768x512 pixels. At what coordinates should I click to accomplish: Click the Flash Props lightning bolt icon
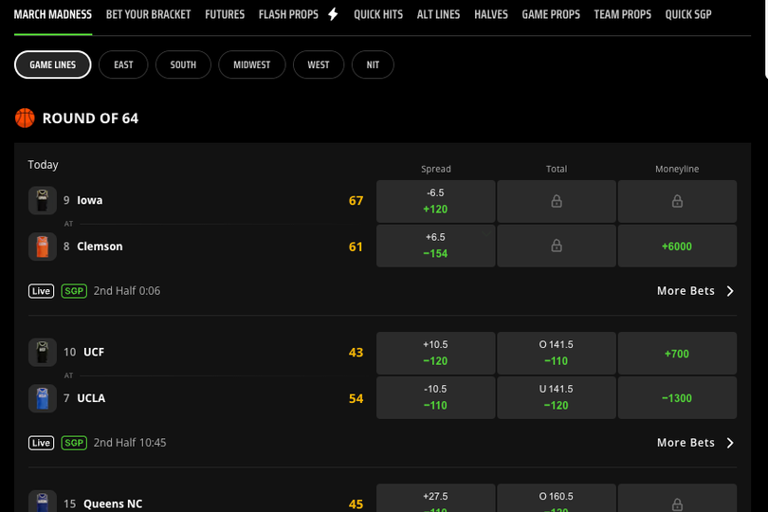[x=333, y=14]
